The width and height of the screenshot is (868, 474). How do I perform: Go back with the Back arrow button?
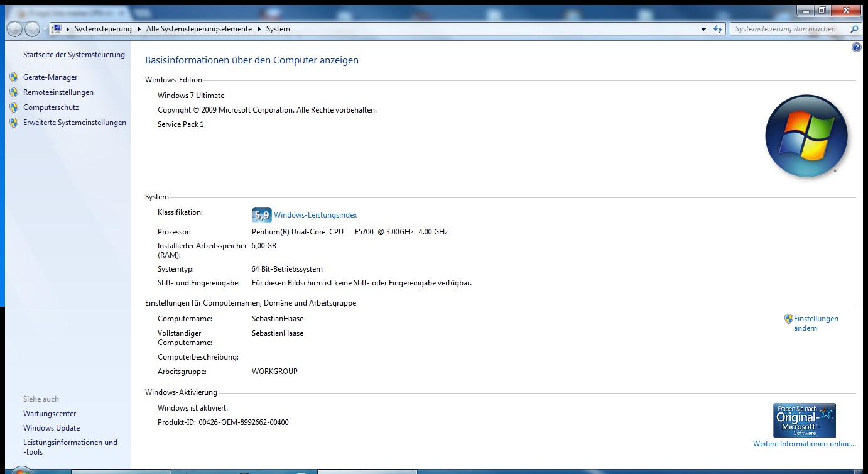[14, 29]
